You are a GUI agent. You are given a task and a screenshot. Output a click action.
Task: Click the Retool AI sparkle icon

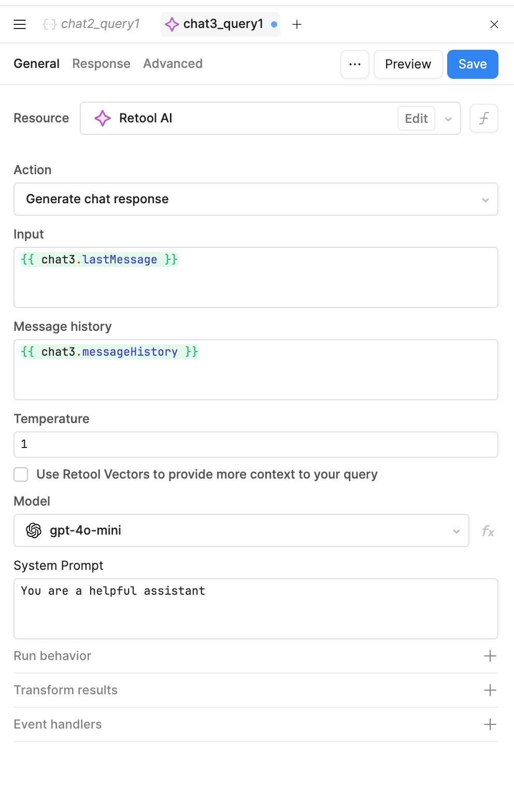coord(103,118)
